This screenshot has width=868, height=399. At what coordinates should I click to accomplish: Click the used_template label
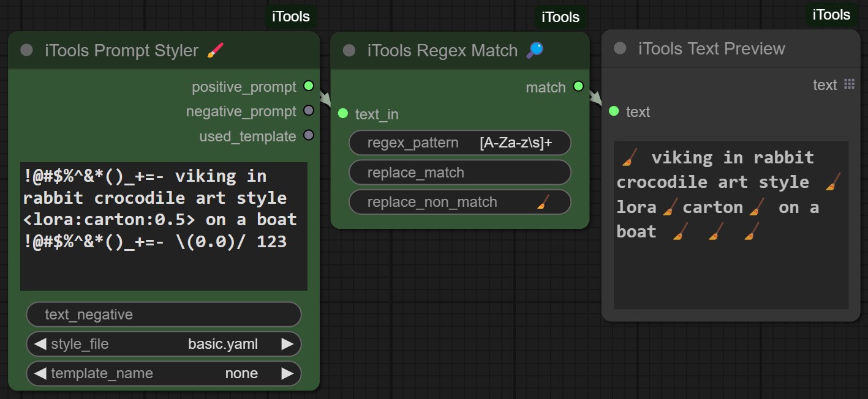[247, 136]
